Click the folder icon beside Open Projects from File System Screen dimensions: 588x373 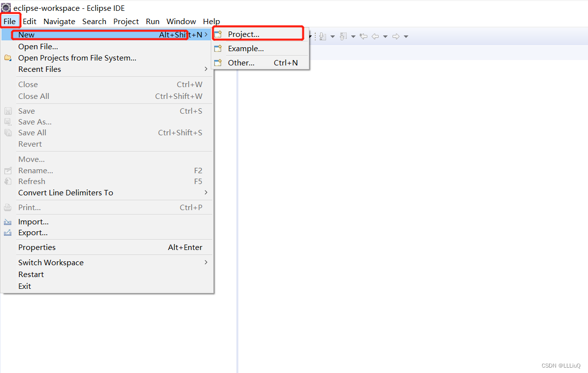8,58
